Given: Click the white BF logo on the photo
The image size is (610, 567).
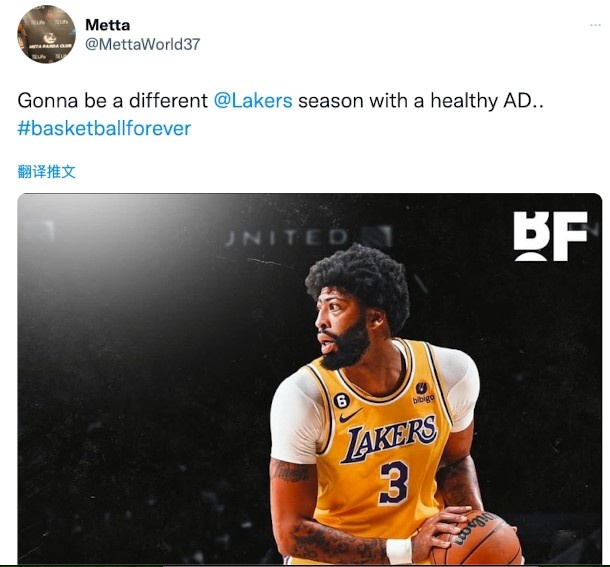Looking at the screenshot, I should [550, 236].
